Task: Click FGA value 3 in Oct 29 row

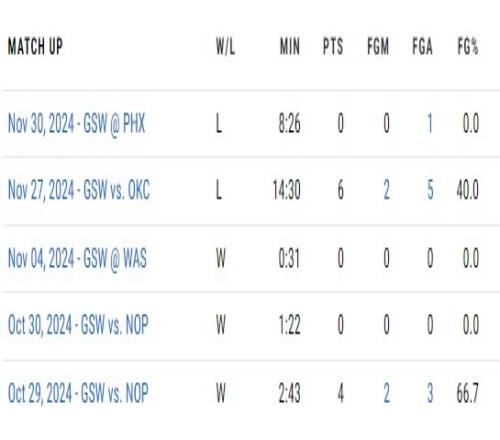Action: (x=430, y=393)
